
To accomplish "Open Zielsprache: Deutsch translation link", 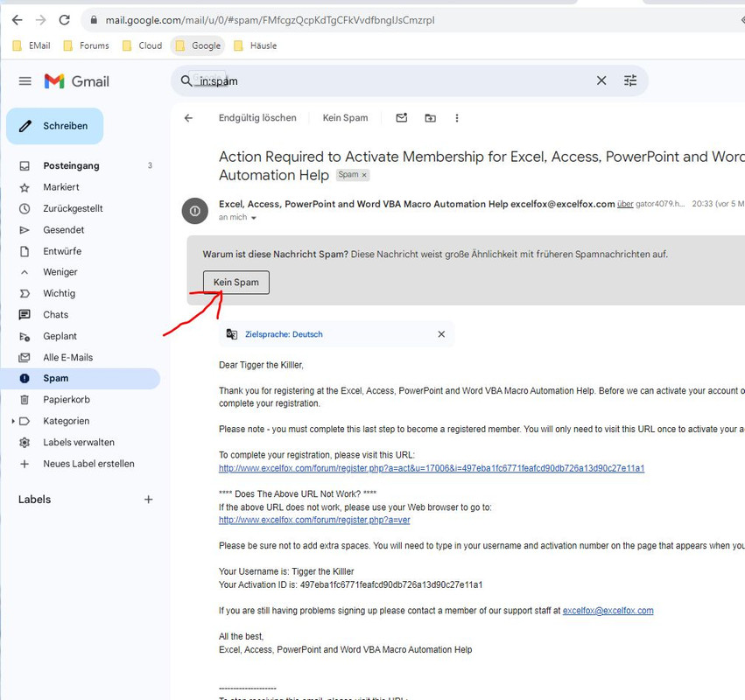I will (284, 334).
